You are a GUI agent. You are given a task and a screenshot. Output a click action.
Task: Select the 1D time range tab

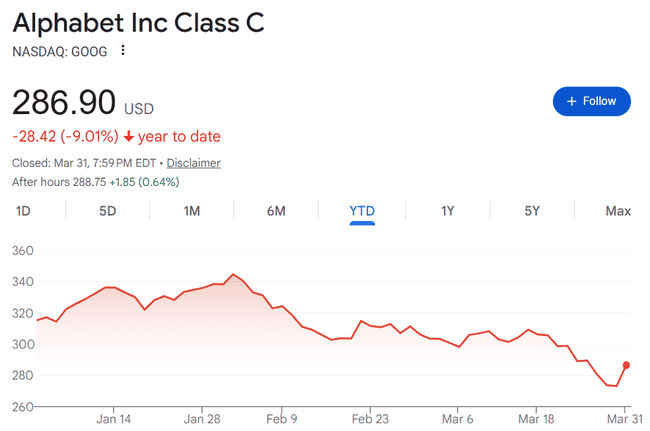[x=24, y=211]
